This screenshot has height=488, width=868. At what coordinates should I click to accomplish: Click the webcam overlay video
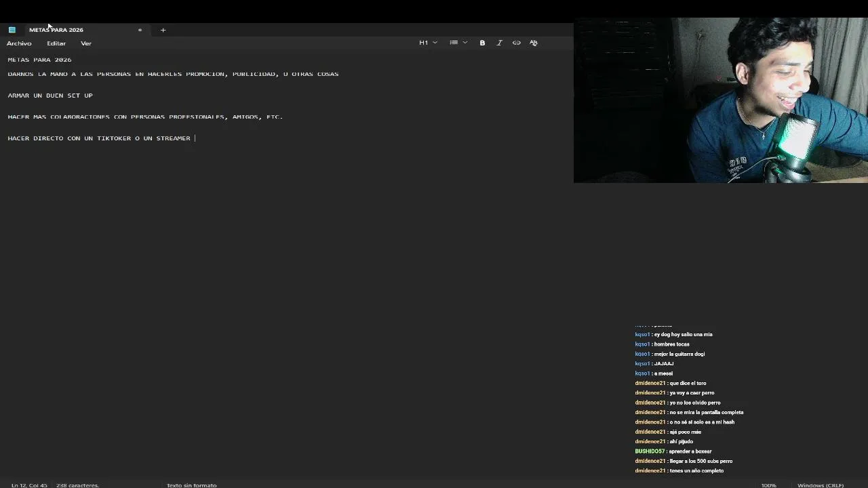[721, 100]
